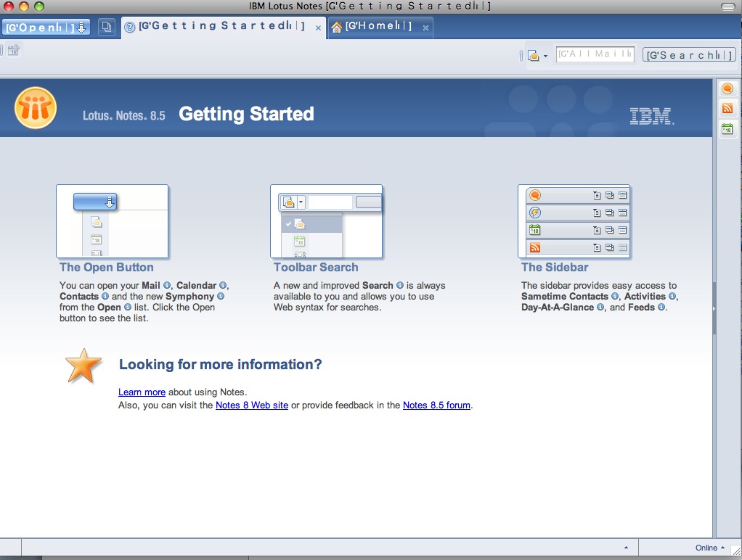Click the status bar up-arrow popup
Viewport: 742px width, 560px height.
[626, 548]
